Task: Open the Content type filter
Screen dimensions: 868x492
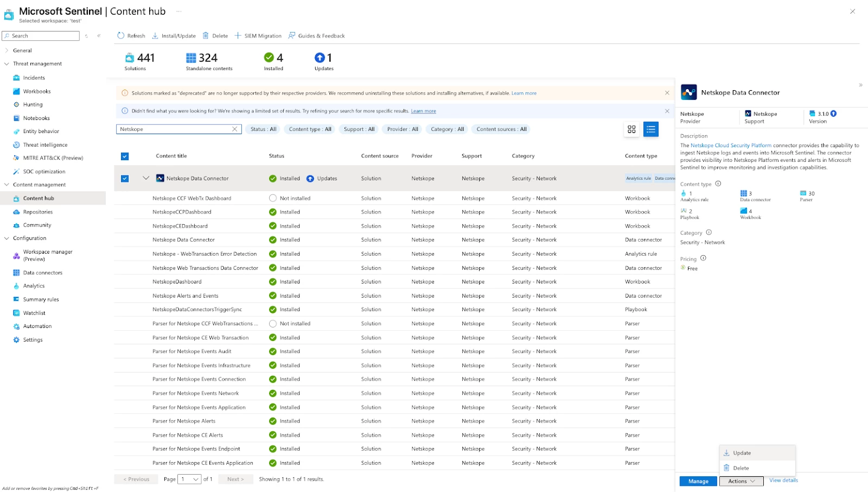Action: [310, 129]
